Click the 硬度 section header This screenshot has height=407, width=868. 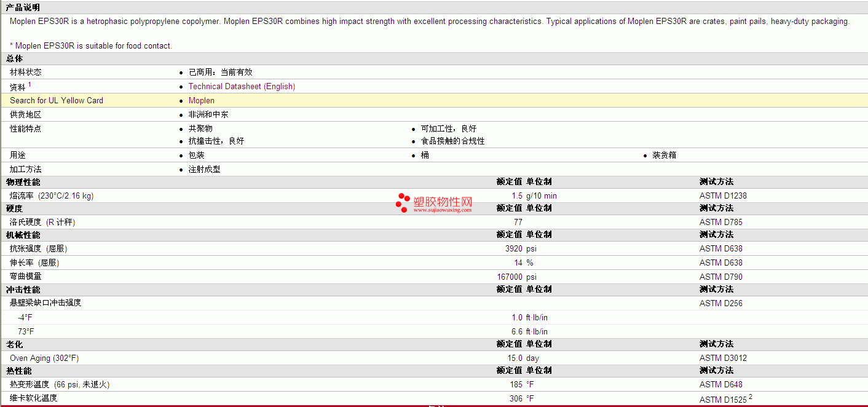tap(15, 209)
